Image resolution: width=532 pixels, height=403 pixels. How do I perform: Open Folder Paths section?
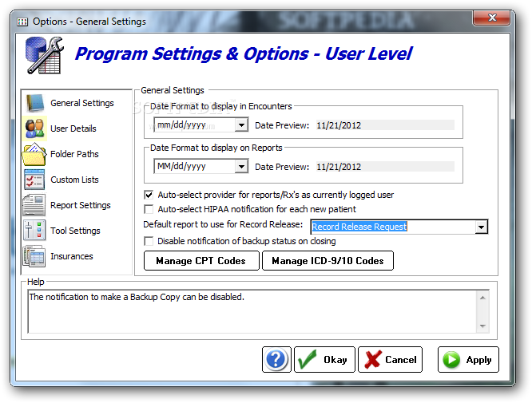click(x=74, y=154)
